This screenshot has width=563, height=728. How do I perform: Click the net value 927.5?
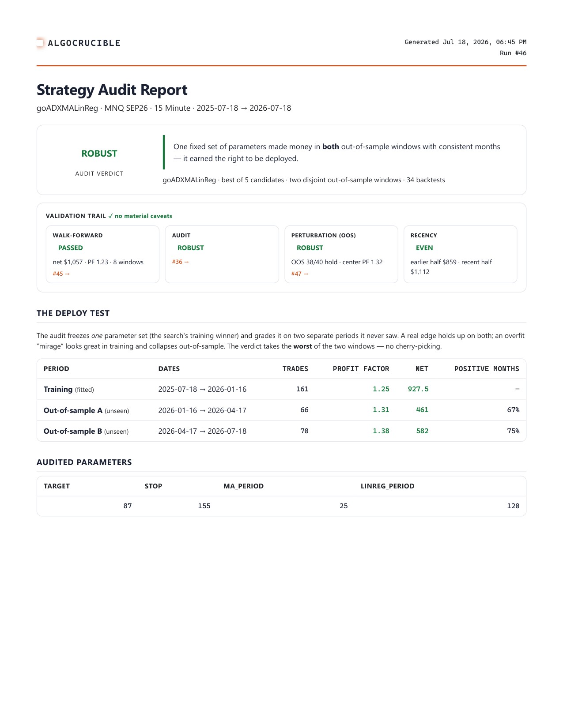418,389
